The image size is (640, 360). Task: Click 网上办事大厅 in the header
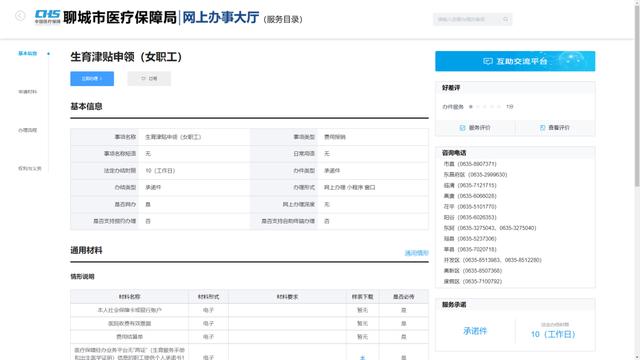click(x=220, y=17)
